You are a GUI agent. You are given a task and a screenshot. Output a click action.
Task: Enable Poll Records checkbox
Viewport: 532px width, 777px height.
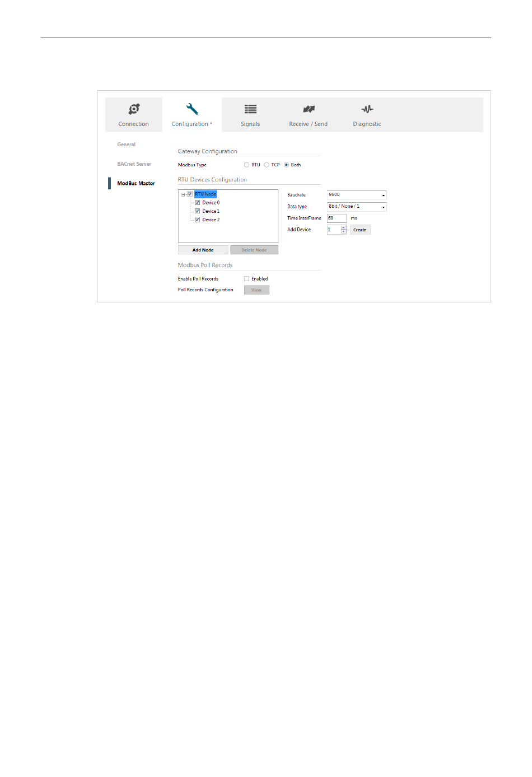click(x=246, y=278)
